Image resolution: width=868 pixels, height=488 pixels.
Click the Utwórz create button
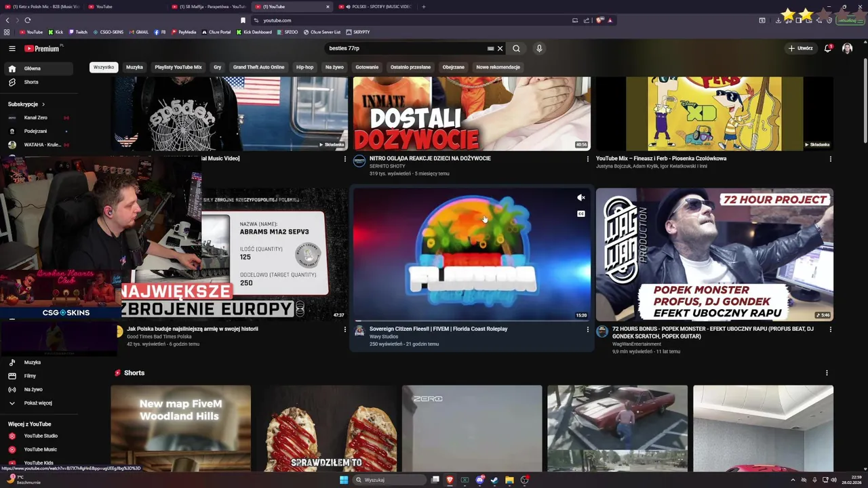pos(800,48)
